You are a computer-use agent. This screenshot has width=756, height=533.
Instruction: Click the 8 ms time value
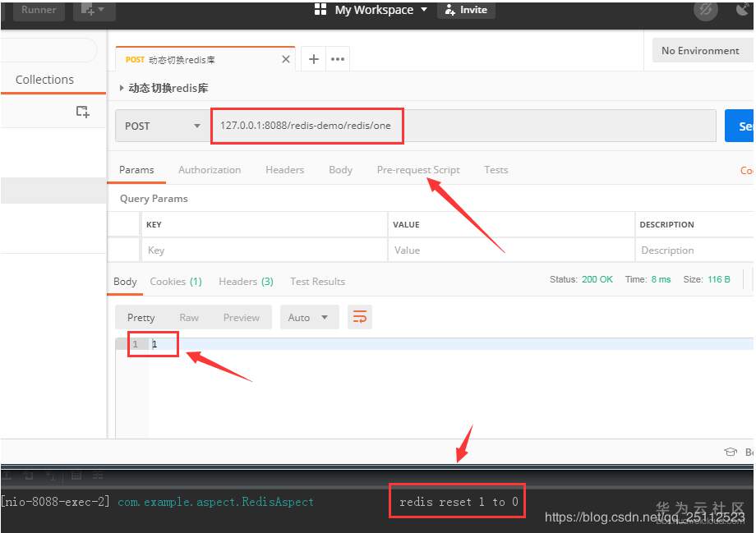click(661, 279)
